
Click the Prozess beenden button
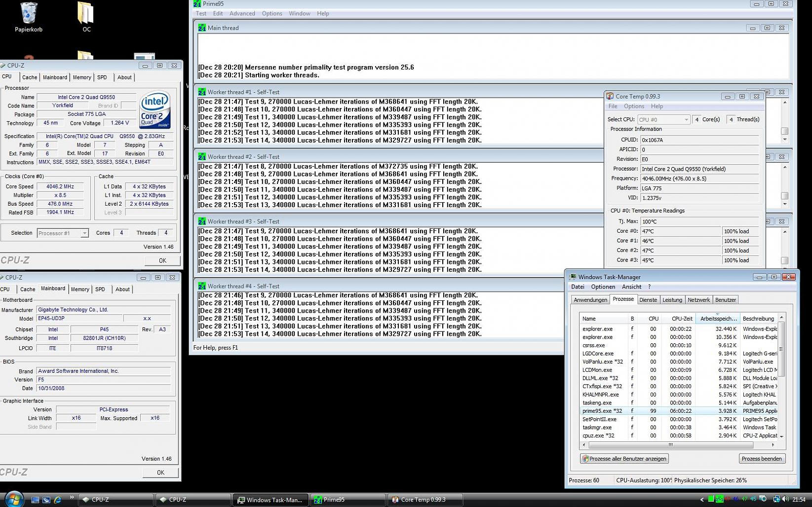pos(762,459)
